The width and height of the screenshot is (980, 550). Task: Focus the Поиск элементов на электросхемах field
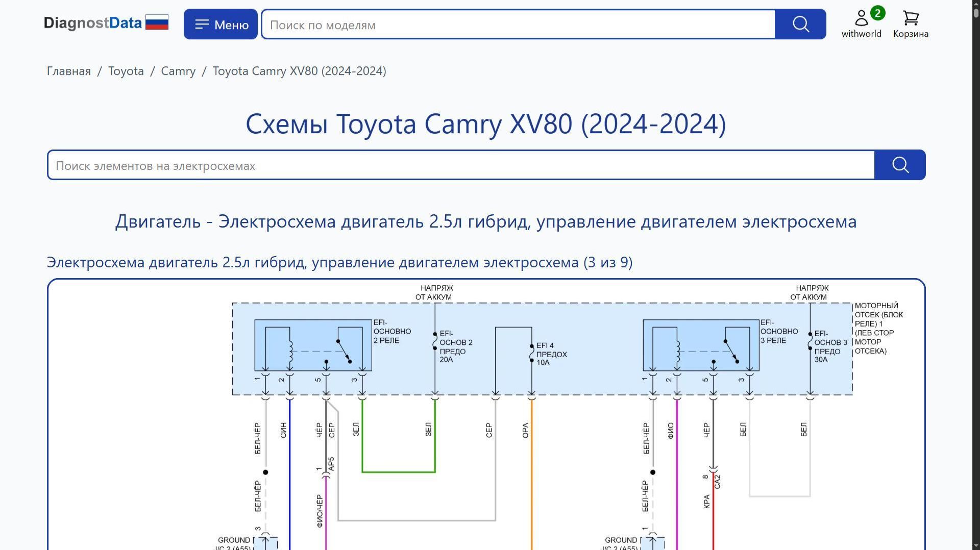click(x=461, y=165)
